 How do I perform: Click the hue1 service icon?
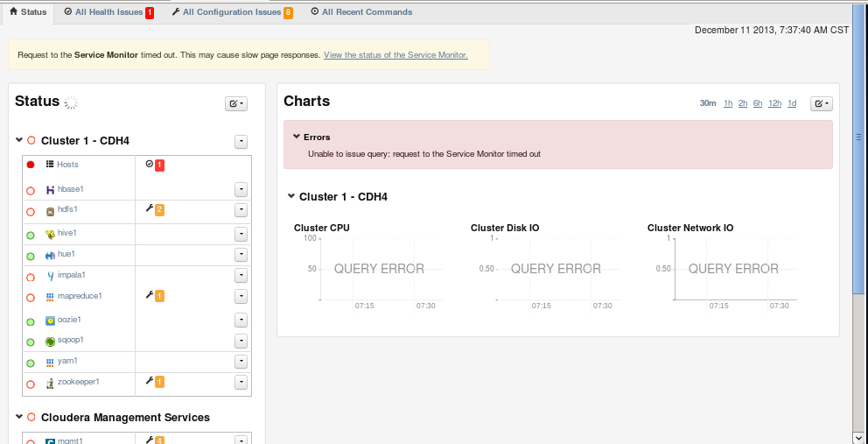tap(50, 255)
